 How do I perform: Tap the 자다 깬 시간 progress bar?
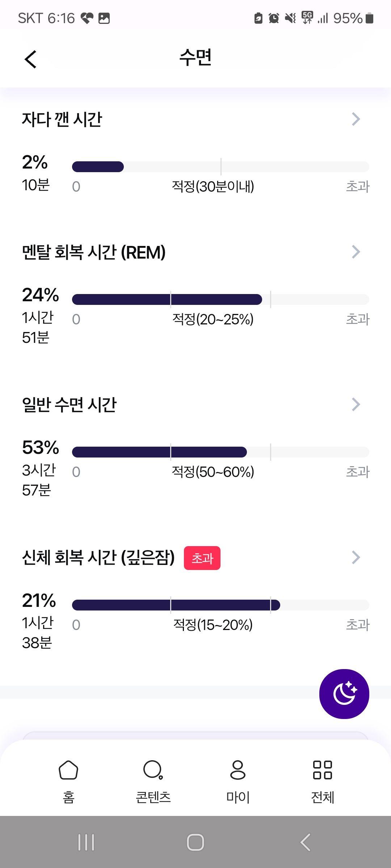[x=220, y=167]
